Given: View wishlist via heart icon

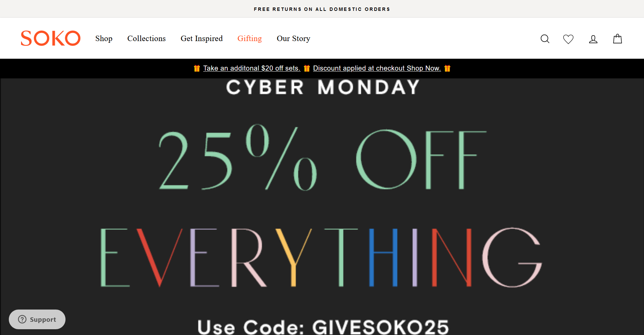Looking at the screenshot, I should click(x=568, y=39).
